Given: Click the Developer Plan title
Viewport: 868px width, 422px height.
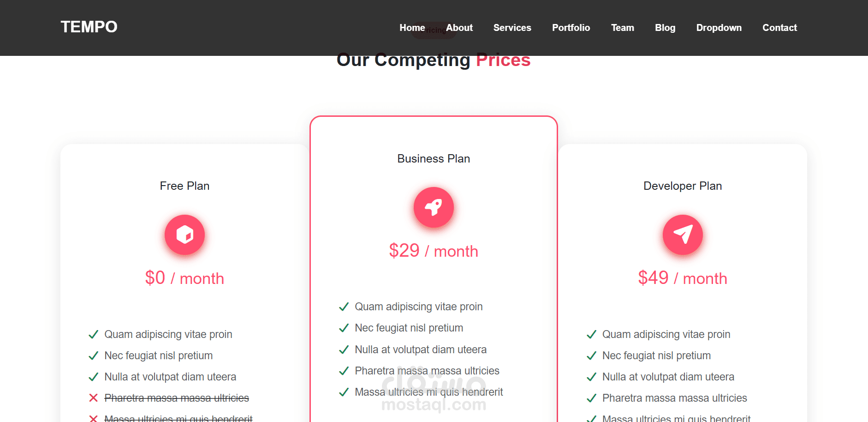Looking at the screenshot, I should coord(683,186).
